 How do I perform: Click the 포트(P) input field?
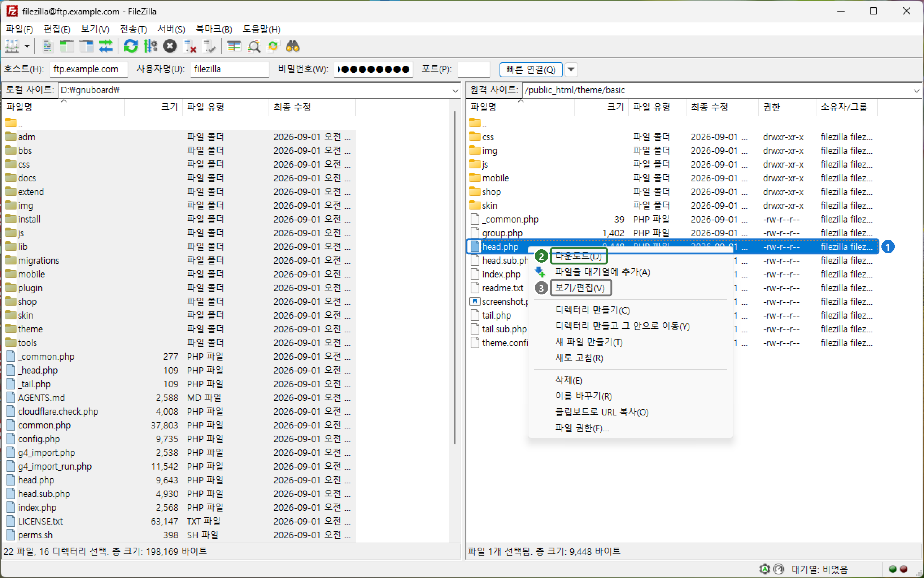(x=474, y=69)
